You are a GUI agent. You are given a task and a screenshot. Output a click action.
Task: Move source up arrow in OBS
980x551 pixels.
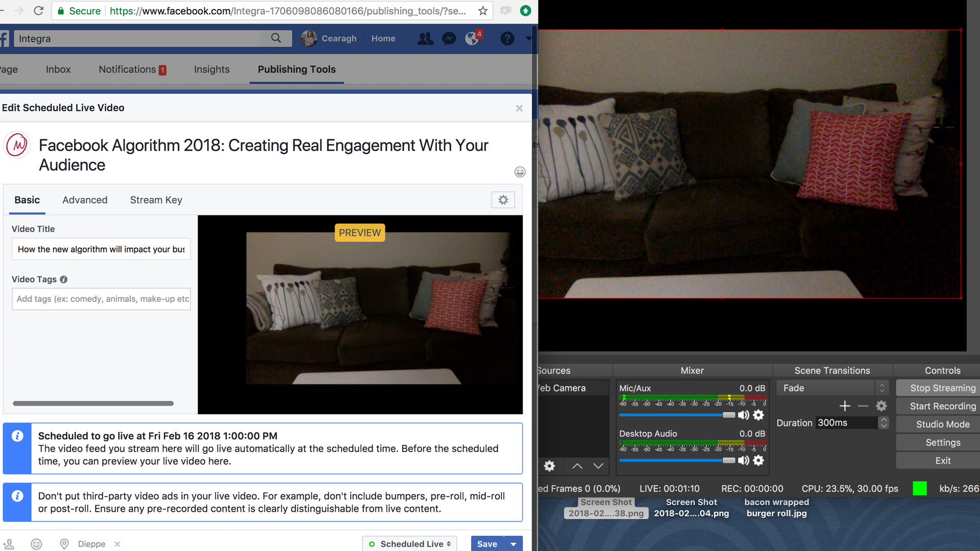pos(577,466)
